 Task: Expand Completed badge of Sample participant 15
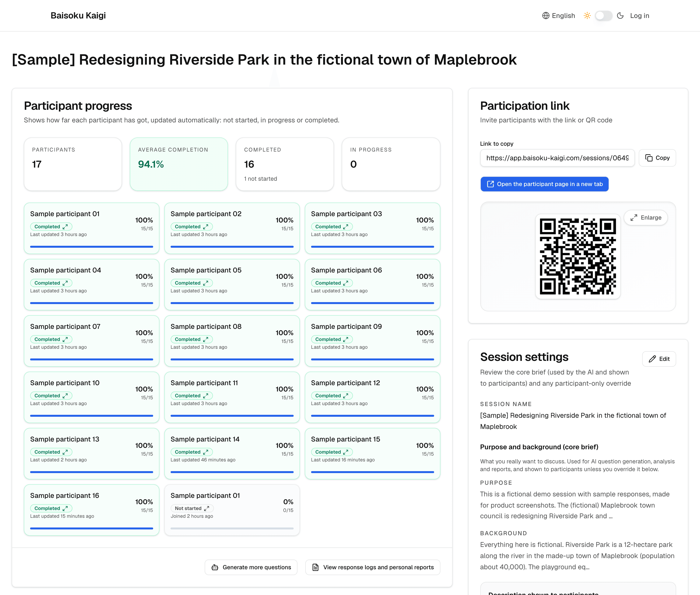332,452
